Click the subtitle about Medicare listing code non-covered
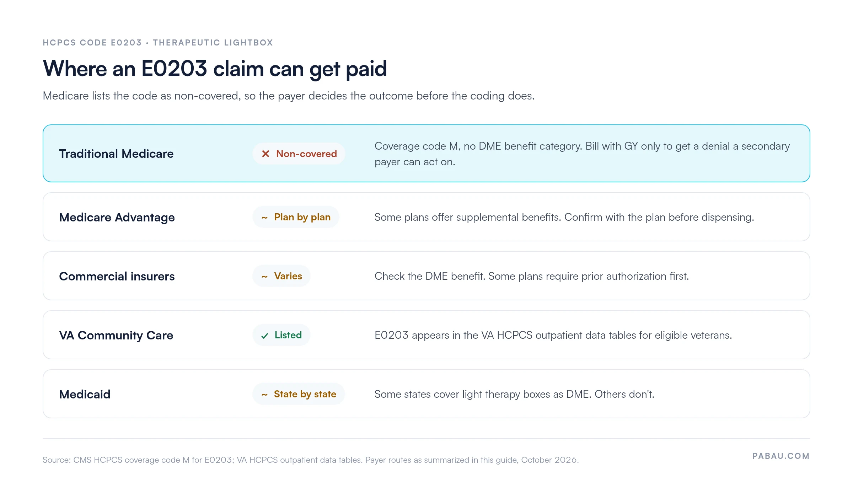 tap(289, 96)
